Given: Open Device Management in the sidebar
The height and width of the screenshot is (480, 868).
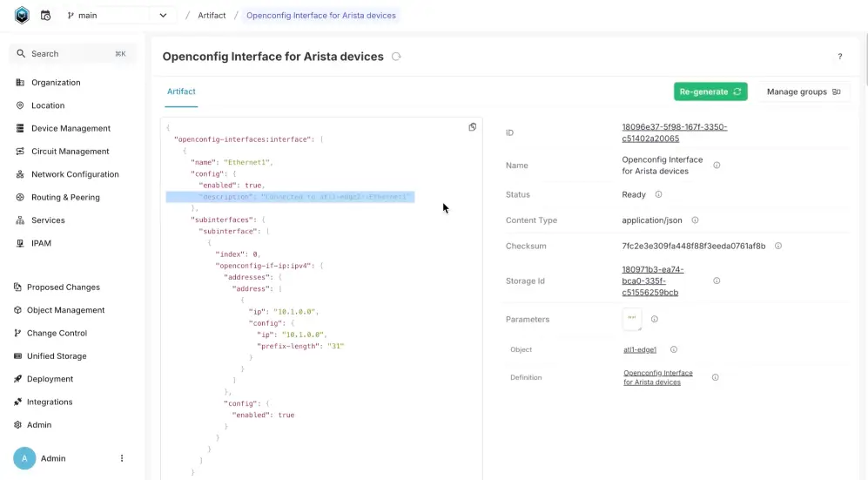Looking at the screenshot, I should pyautogui.click(x=71, y=128).
